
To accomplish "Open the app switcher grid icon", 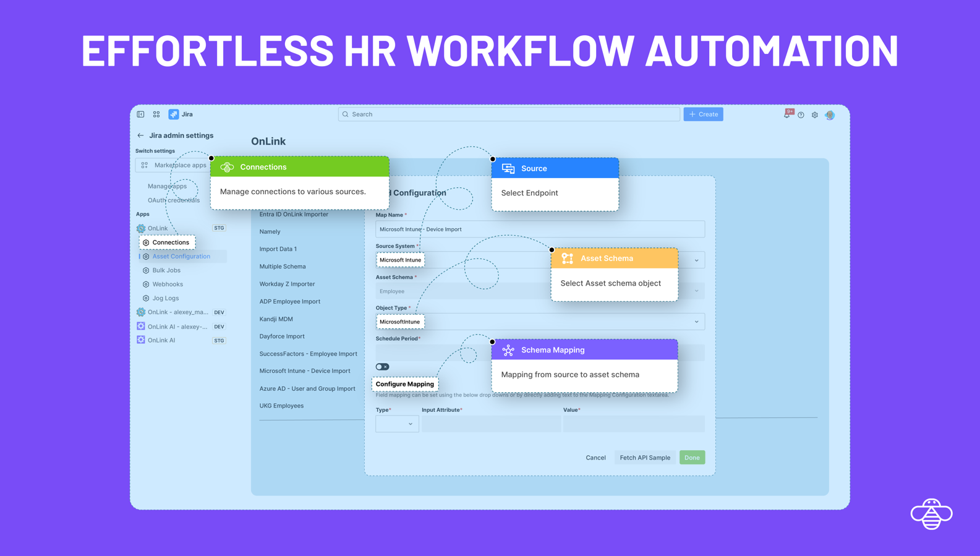I will coord(156,114).
